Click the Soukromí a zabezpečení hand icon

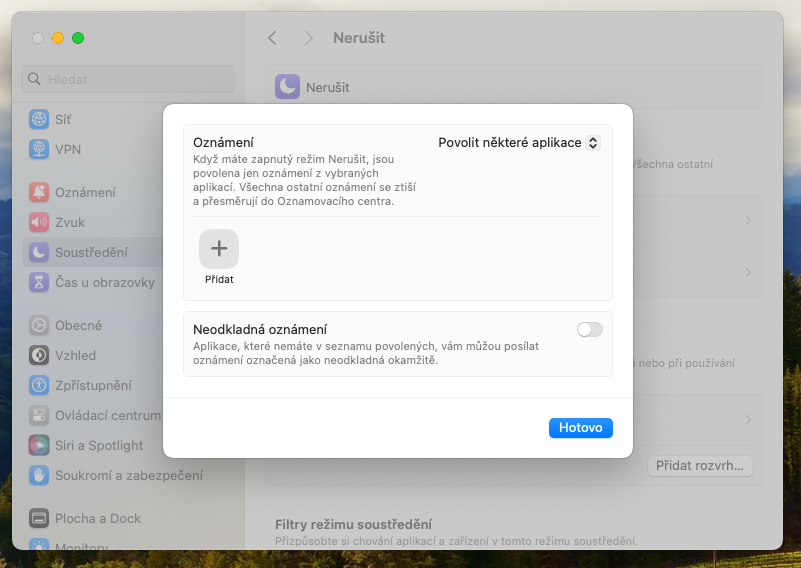[x=39, y=475]
